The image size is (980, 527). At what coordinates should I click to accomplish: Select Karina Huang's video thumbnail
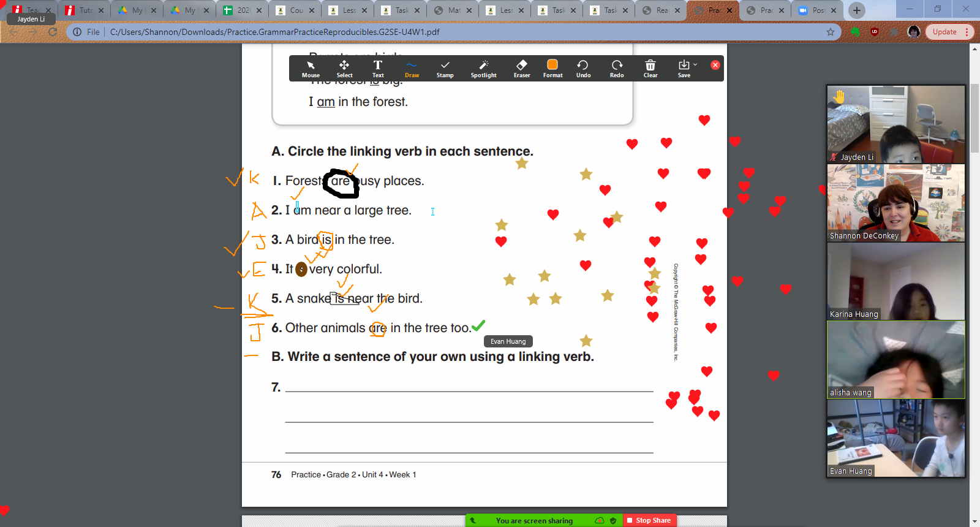(896, 281)
